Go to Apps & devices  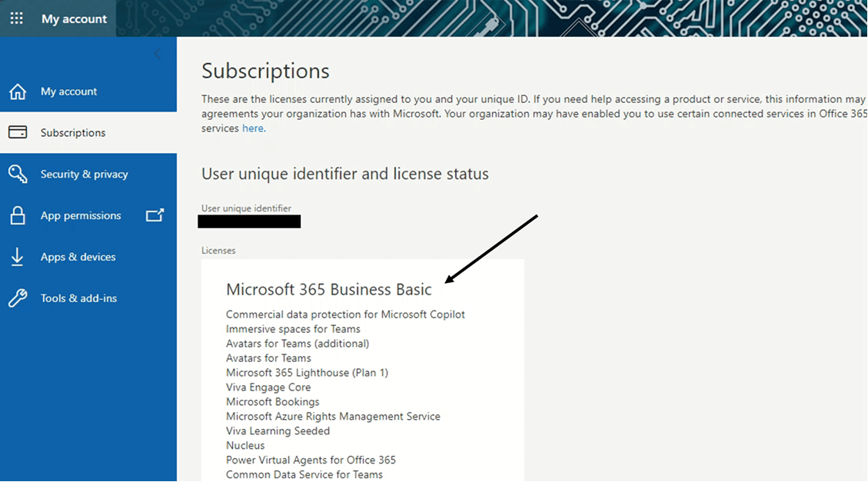(x=78, y=257)
